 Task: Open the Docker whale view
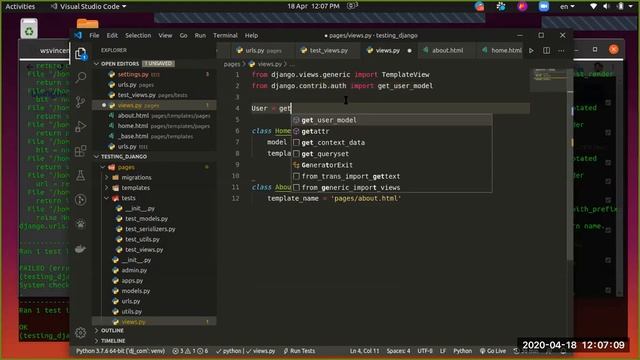pyautogui.click(x=81, y=249)
